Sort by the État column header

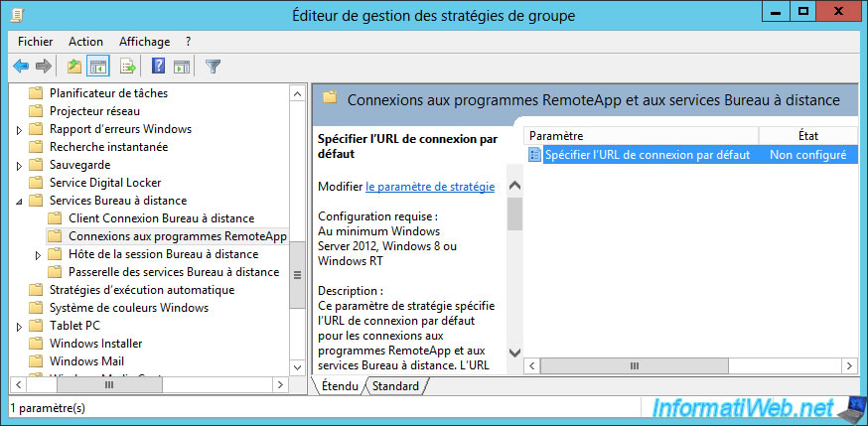[x=808, y=135]
